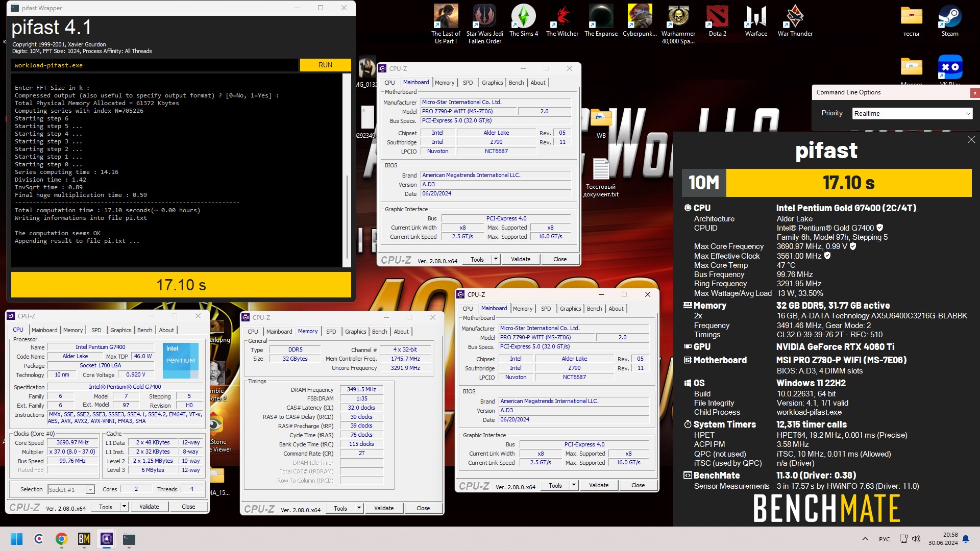The image size is (980, 551).
Task: Close the Command Line Options panel
Action: (x=974, y=93)
